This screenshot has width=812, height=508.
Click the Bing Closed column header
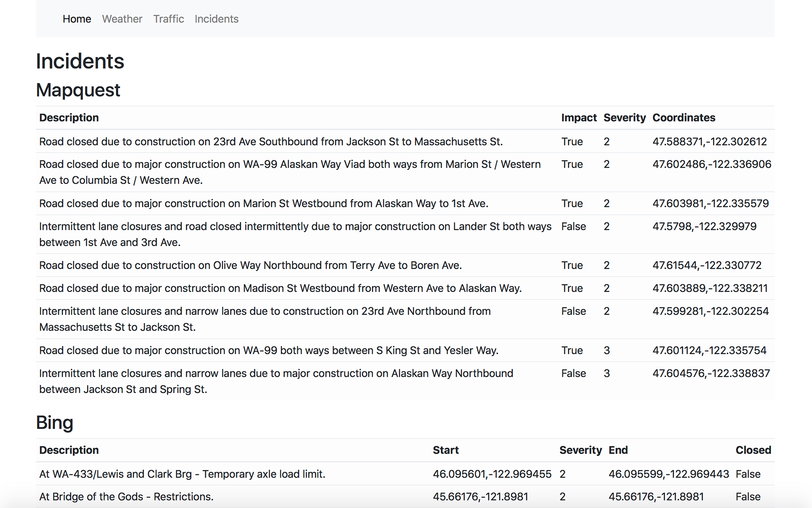coord(753,450)
